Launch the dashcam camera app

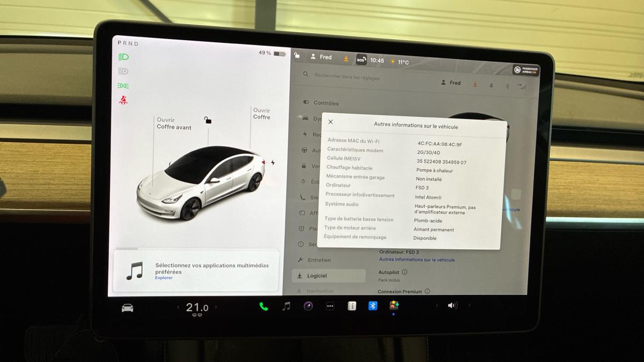coord(308,306)
